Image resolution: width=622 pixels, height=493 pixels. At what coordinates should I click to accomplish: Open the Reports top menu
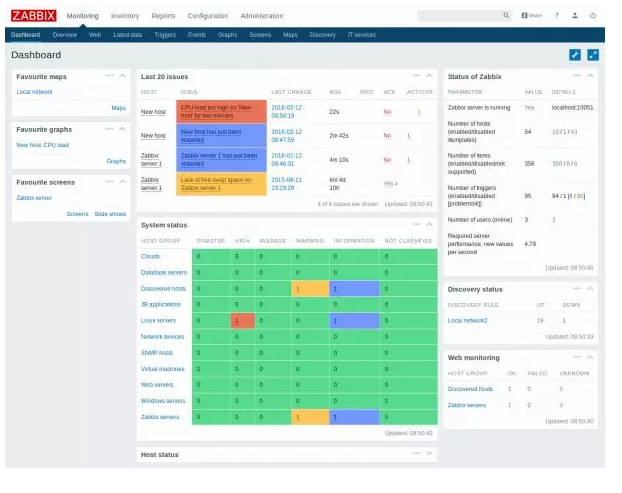(163, 16)
